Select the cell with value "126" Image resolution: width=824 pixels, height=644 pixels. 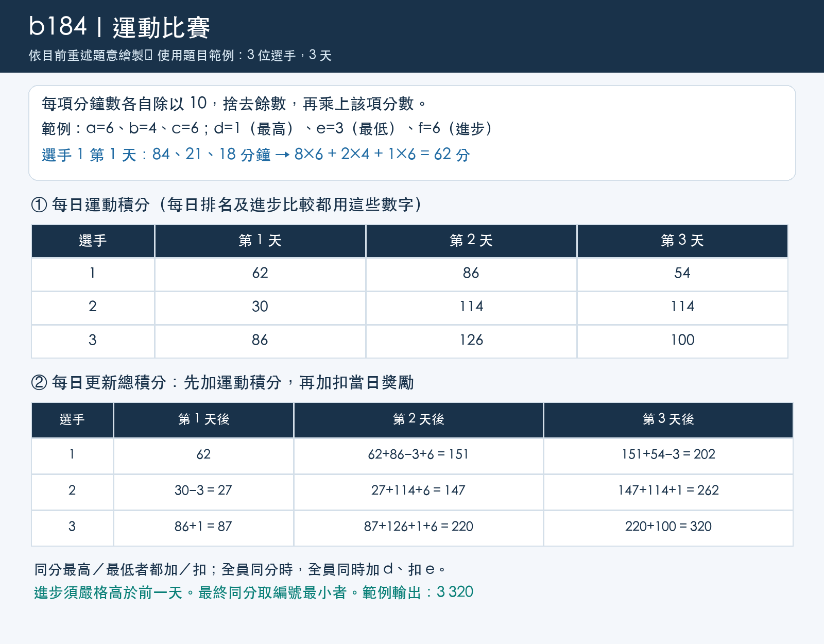point(471,341)
